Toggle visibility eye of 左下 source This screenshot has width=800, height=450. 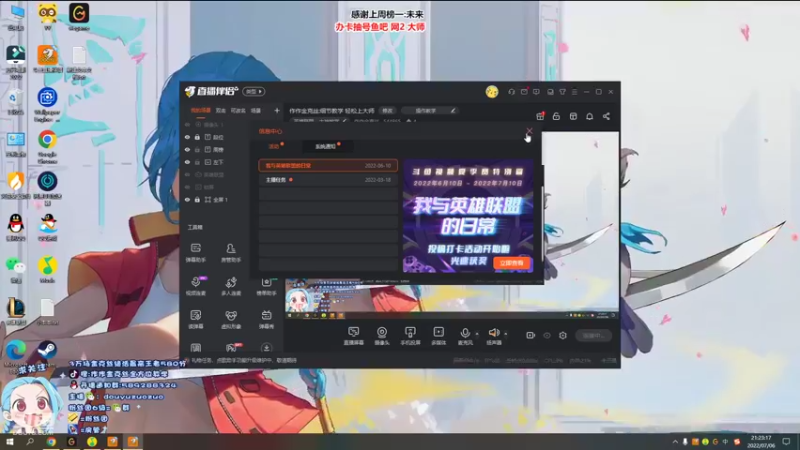pos(187,162)
